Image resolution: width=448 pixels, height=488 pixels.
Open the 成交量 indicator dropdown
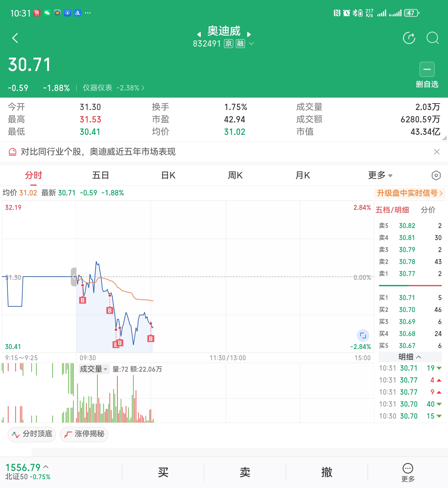(94, 369)
